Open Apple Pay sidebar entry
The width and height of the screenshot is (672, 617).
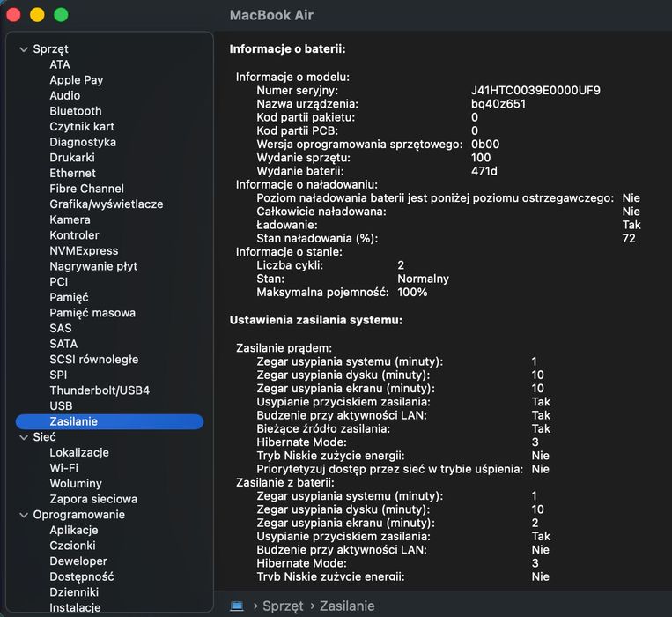tap(77, 80)
